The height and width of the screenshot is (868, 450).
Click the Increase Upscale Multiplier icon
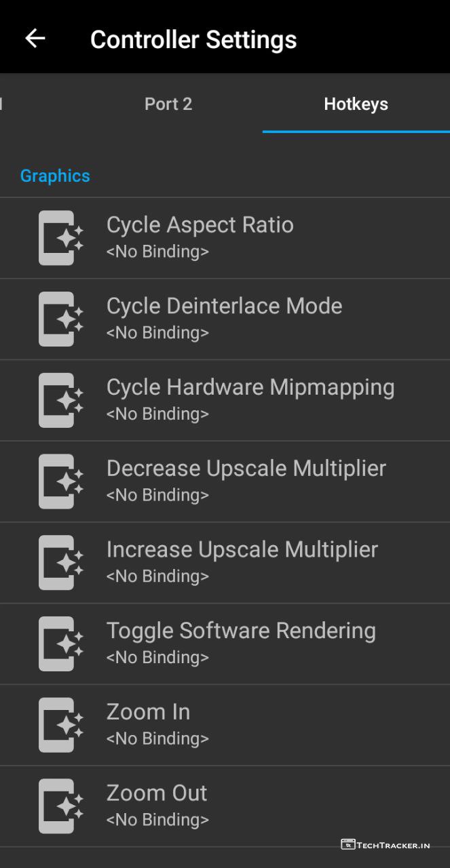tap(60, 563)
